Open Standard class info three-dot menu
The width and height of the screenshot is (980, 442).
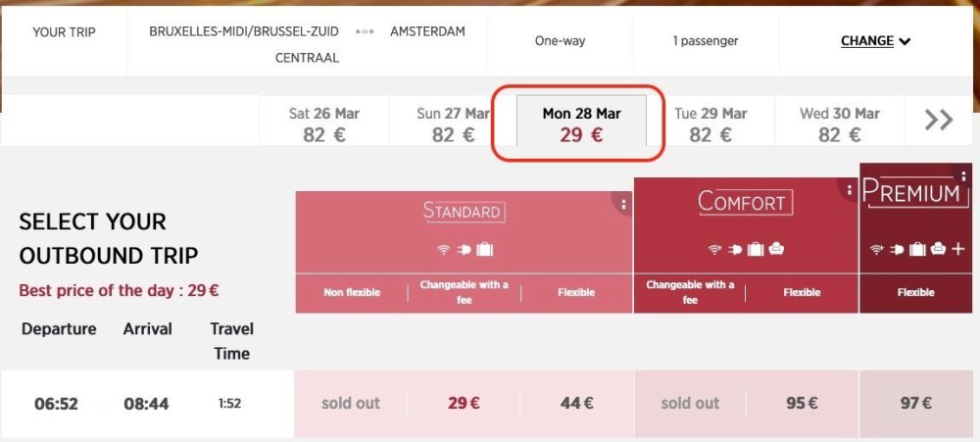click(x=624, y=205)
